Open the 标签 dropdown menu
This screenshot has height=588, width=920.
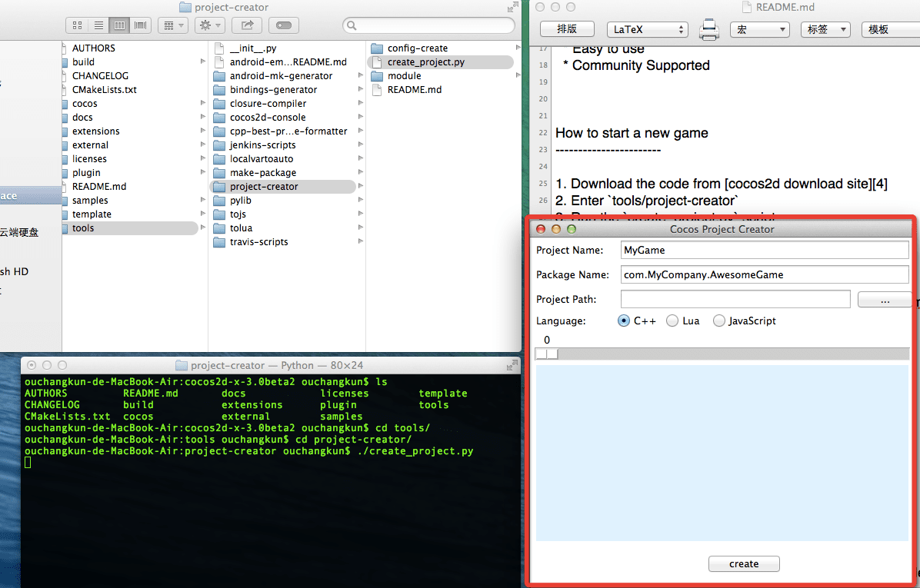click(x=825, y=30)
